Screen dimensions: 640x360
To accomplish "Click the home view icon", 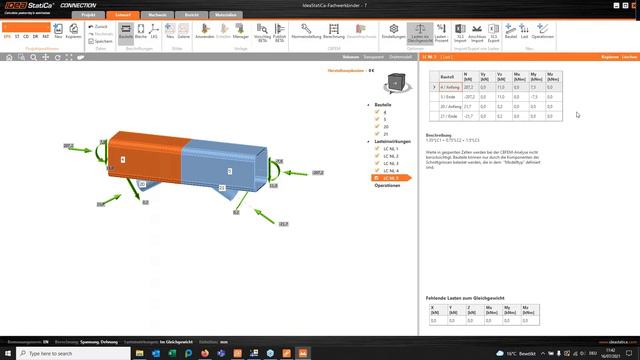I will (9, 58).
